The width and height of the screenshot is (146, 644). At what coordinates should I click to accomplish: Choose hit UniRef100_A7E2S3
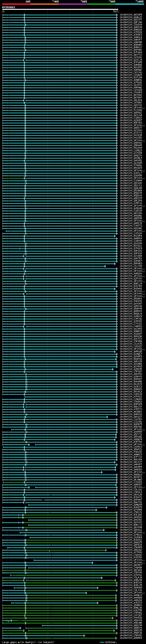pos(131,602)
